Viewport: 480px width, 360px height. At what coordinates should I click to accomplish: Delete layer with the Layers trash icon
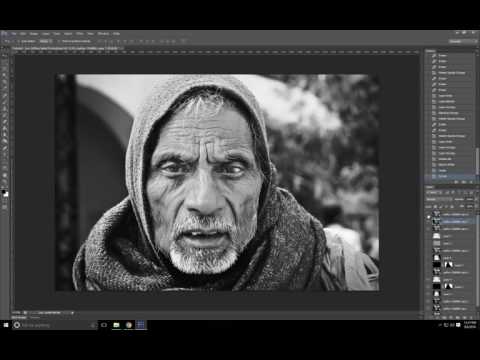(471, 317)
